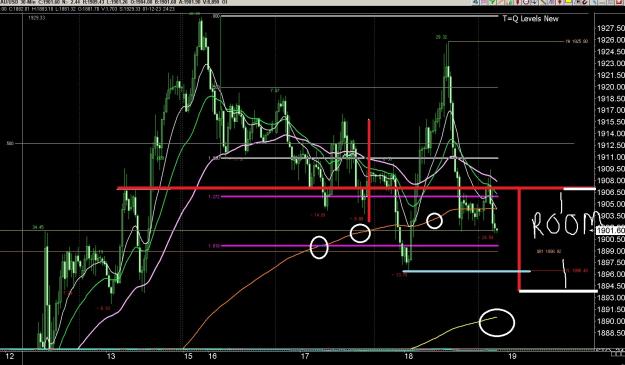The height and width of the screenshot is (365, 625).
Task: Click date 15 on the time axis
Action: point(188,356)
